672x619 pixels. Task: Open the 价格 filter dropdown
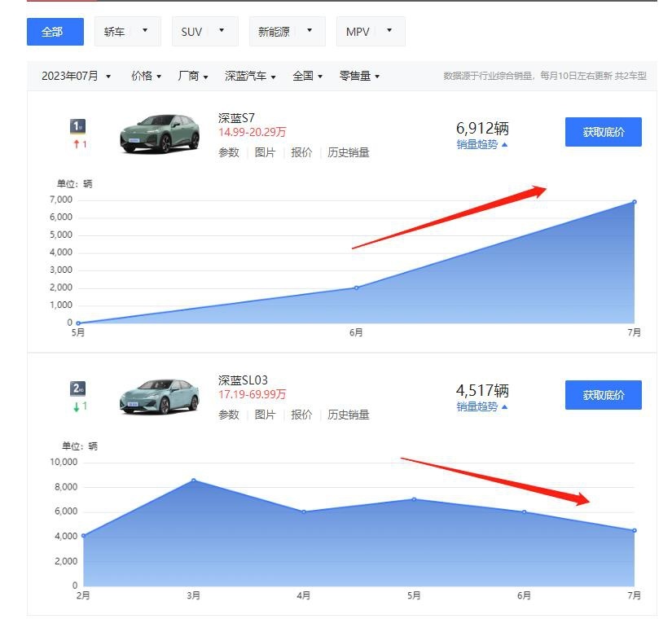pos(146,77)
